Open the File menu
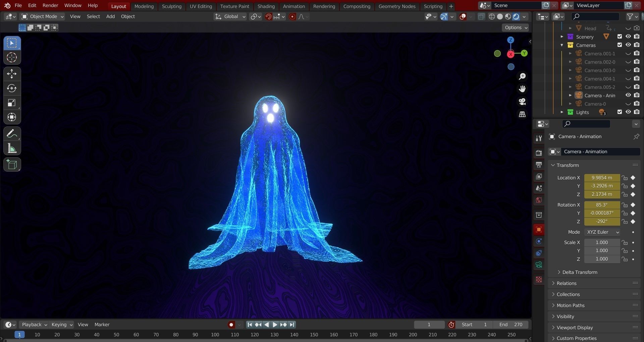The height and width of the screenshot is (342, 644). point(18,5)
